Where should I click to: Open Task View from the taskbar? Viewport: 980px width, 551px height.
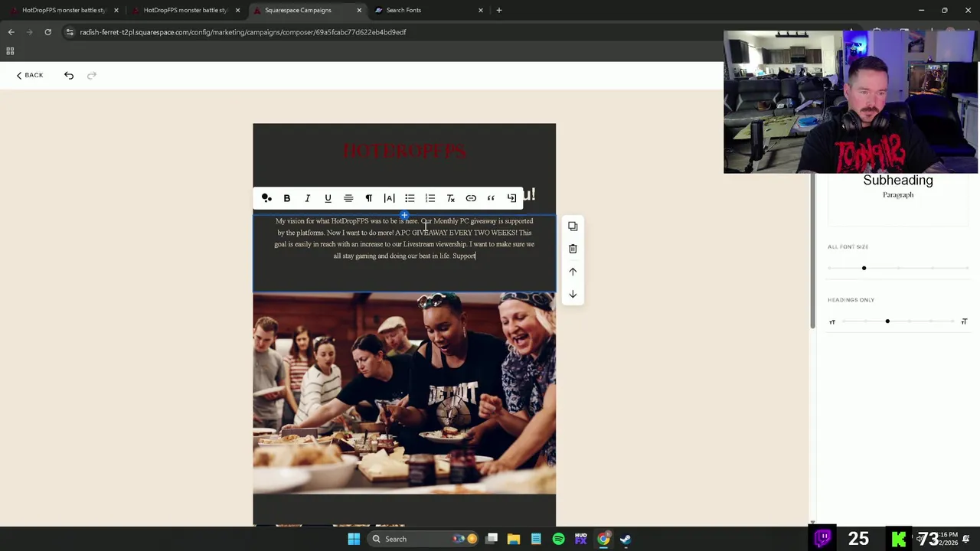click(492, 539)
